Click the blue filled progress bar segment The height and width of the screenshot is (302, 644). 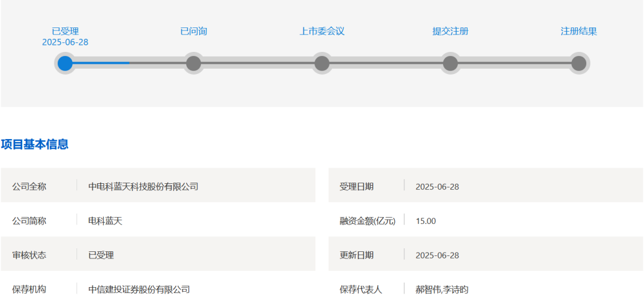101,63
